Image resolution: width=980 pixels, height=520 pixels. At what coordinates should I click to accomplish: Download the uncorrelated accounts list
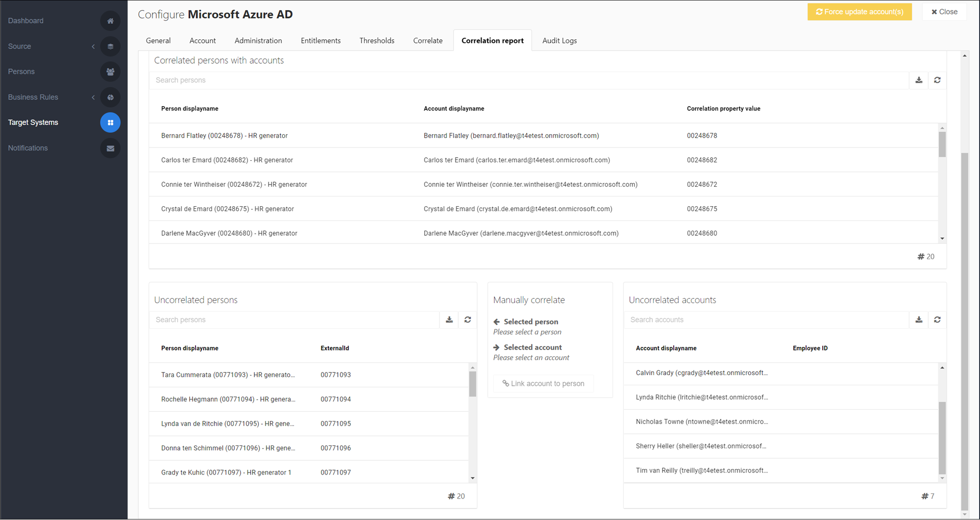point(919,320)
